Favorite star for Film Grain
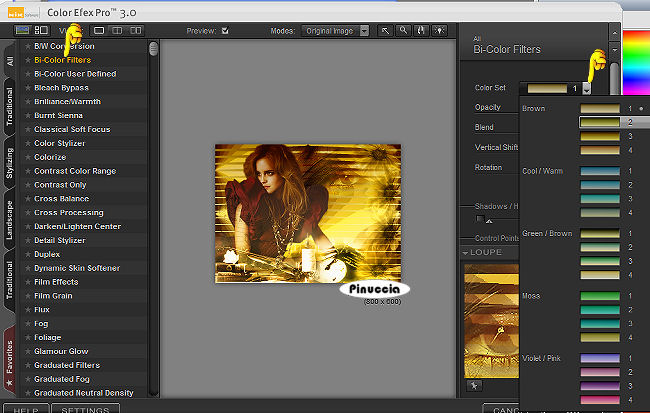Screen dimensions: 650x413 tap(28, 296)
